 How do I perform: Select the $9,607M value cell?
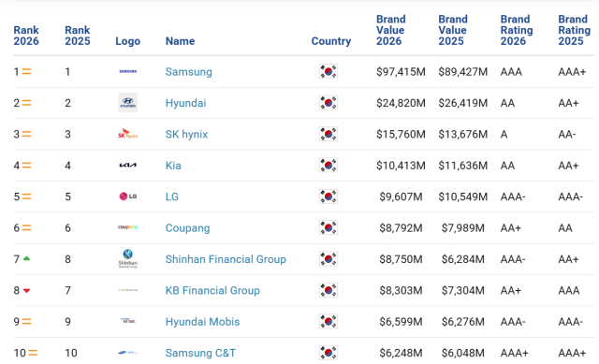point(401,197)
